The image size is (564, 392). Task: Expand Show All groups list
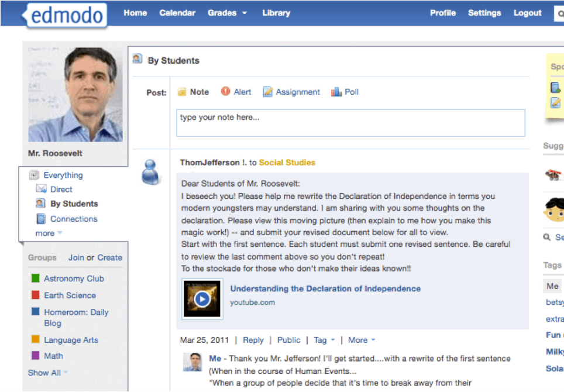coord(48,373)
